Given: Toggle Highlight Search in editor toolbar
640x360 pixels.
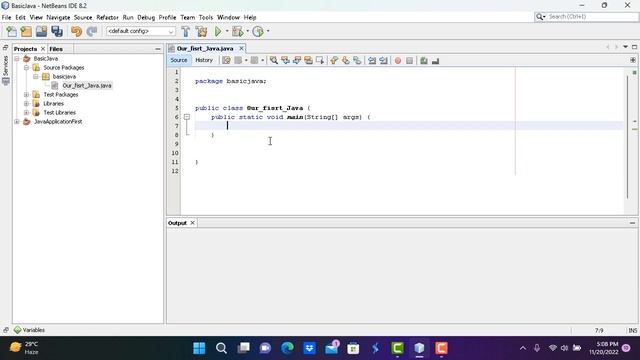Looking at the screenshot, I should pos(309,60).
